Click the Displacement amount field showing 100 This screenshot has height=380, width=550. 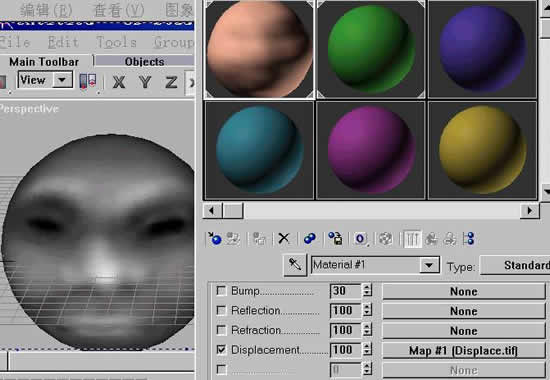pos(345,349)
